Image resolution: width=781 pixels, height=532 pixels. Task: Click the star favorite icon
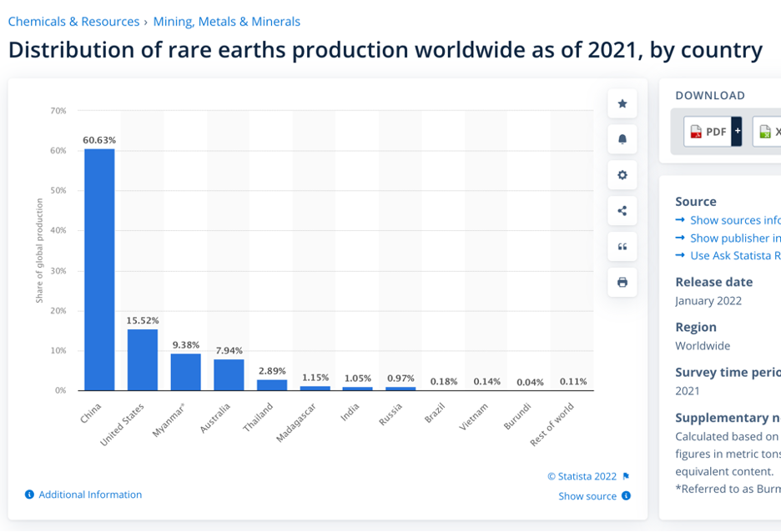(622, 104)
